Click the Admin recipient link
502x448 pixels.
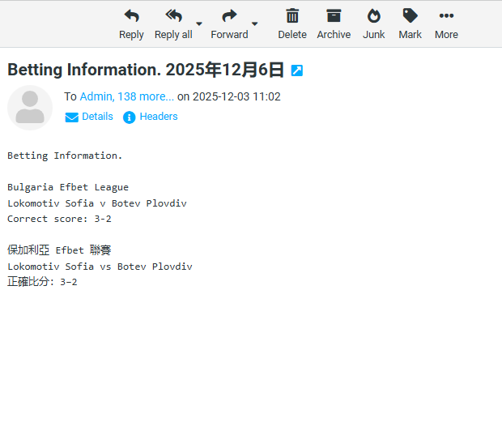(x=96, y=96)
